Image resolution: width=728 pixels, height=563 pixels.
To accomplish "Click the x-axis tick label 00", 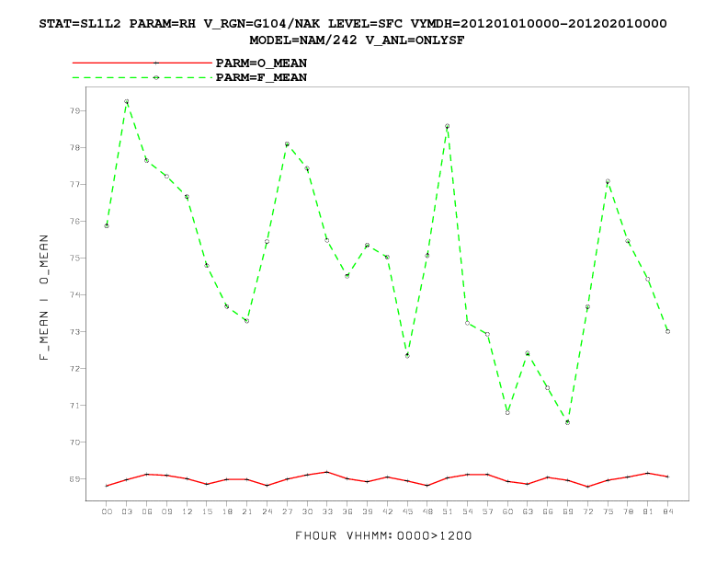I will [107, 511].
